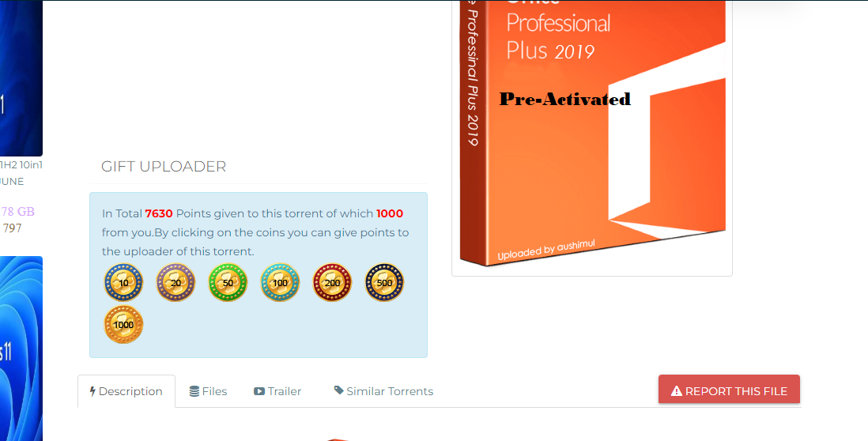Open the Description tab
The image size is (868, 441).
[x=126, y=391]
